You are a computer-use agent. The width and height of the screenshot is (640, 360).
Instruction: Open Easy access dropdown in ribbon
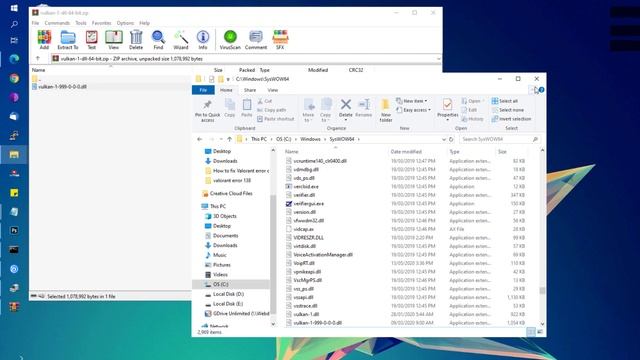point(413,110)
